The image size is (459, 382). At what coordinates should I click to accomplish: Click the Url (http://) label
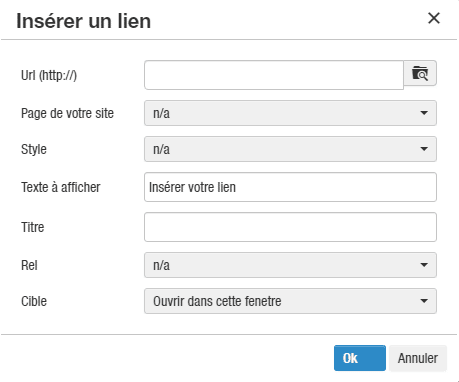[x=49, y=75]
